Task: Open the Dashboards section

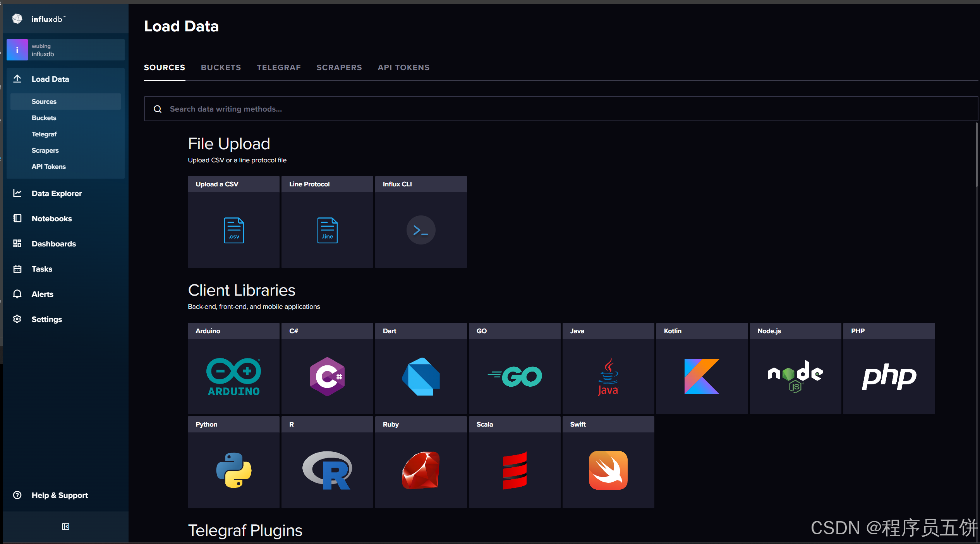Action: (53, 243)
